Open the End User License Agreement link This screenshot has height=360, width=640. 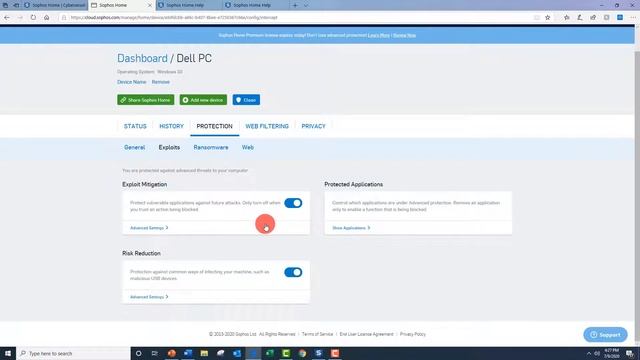tap(366, 334)
